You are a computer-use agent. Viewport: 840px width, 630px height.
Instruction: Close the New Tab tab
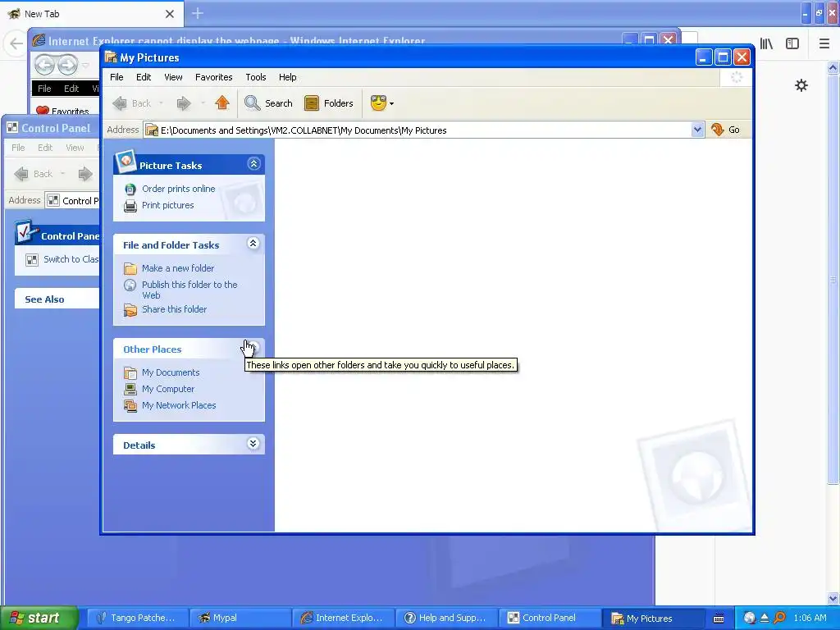pyautogui.click(x=169, y=14)
